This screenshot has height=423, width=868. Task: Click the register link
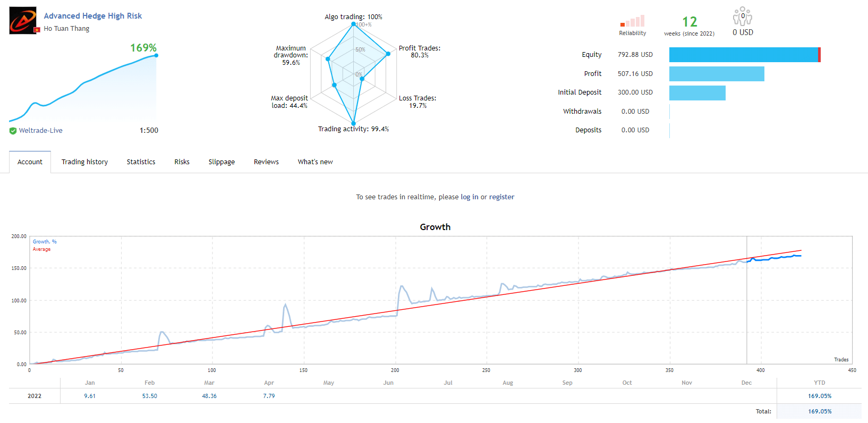point(501,197)
